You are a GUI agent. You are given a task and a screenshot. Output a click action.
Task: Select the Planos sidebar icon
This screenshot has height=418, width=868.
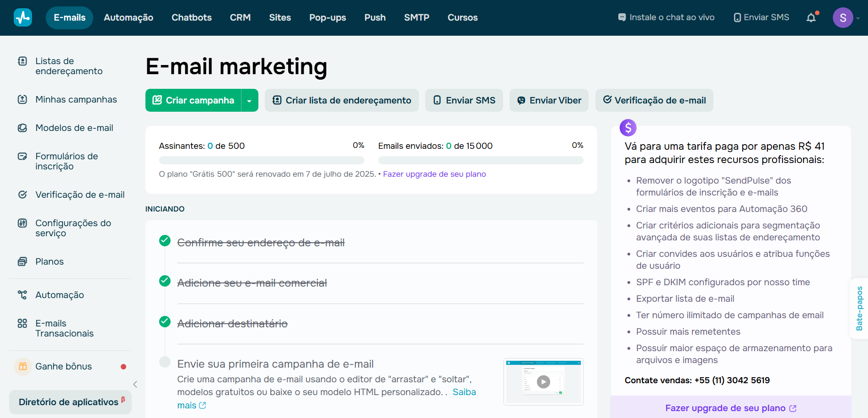[22, 261]
